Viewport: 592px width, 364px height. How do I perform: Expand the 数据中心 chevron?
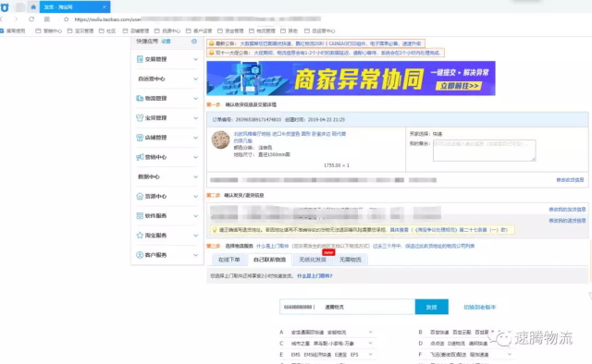195,176
